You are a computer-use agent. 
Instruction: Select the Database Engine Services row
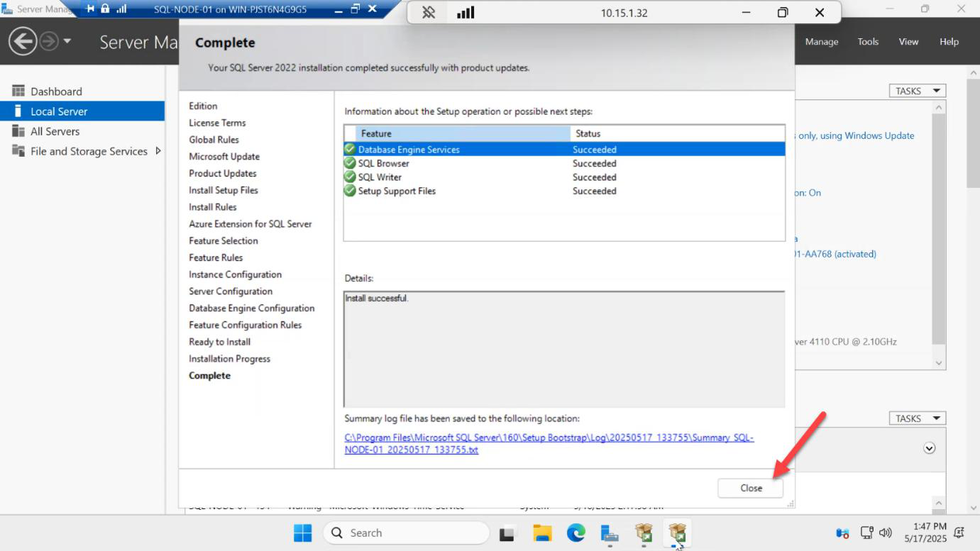[564, 150]
